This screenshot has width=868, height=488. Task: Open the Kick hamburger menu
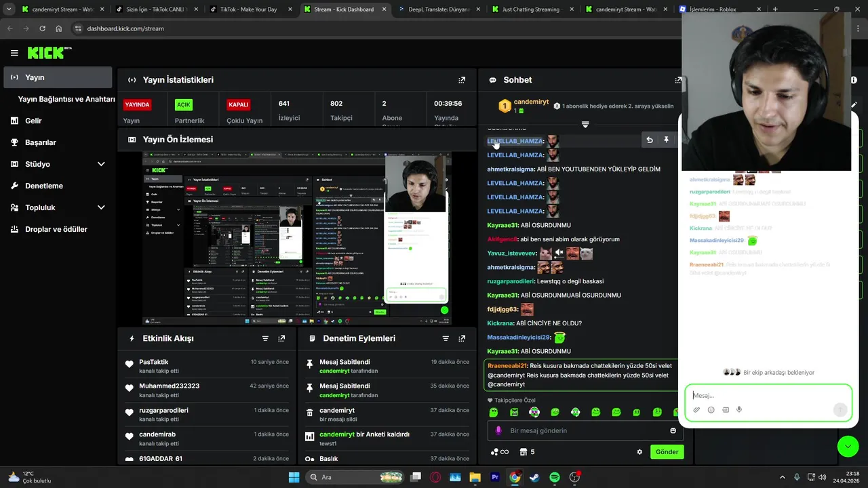pos(14,53)
